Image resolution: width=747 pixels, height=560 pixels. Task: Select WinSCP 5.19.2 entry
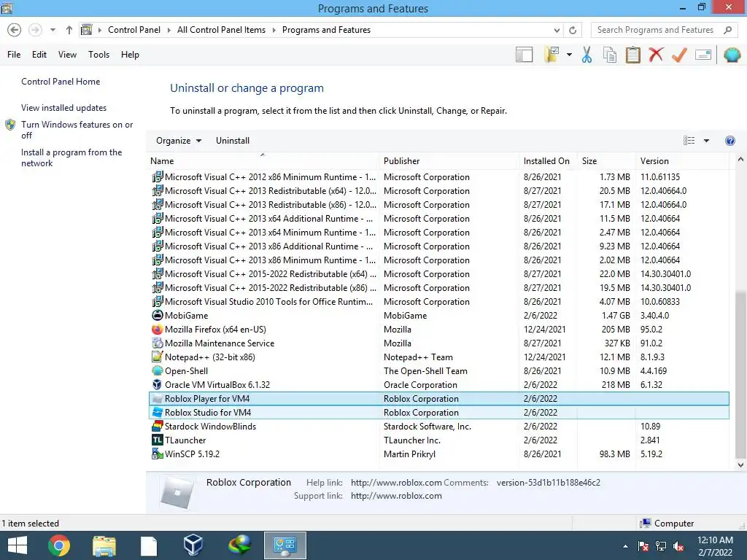click(x=438, y=454)
